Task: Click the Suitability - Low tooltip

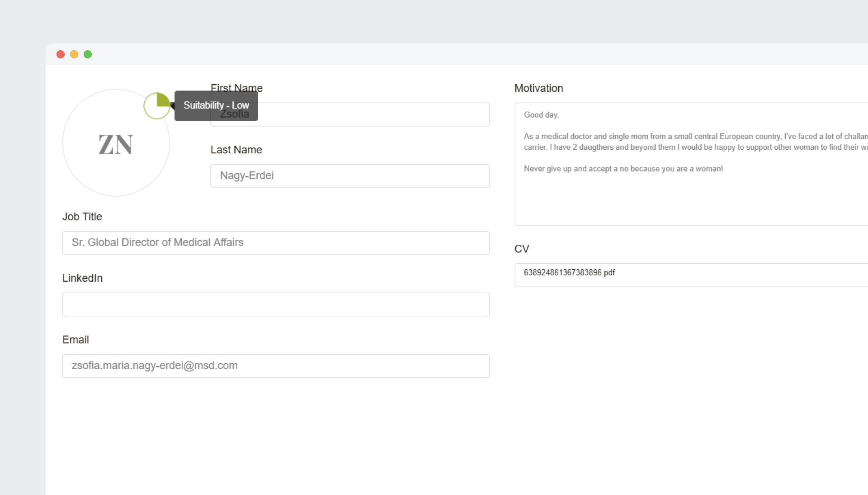Action: tap(216, 105)
